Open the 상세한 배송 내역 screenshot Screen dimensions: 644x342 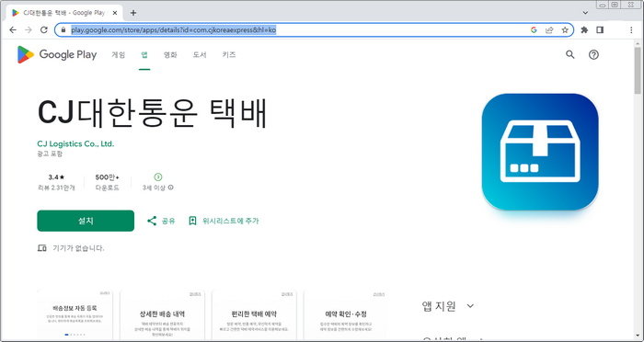point(162,315)
